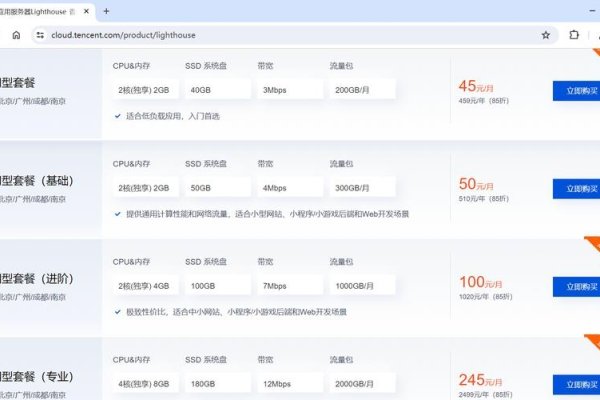Click the 50元/月 price text
Viewport: 600px width, 400px height.
click(476, 184)
